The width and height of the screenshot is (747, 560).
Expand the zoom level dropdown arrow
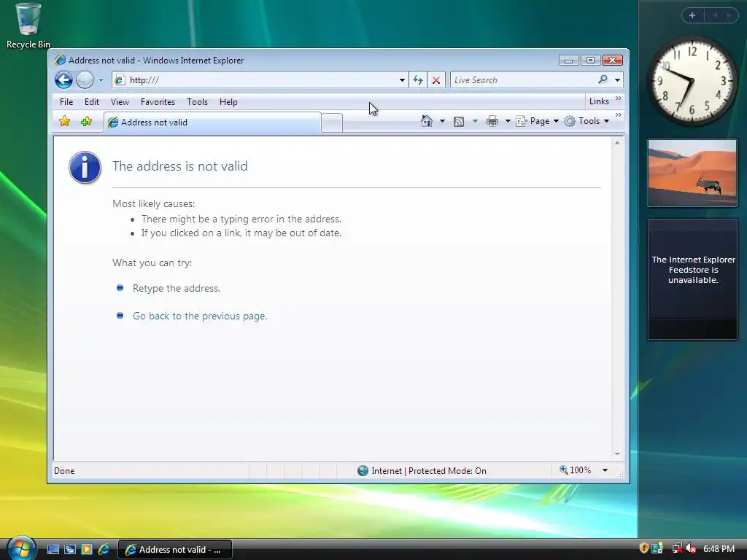605,470
